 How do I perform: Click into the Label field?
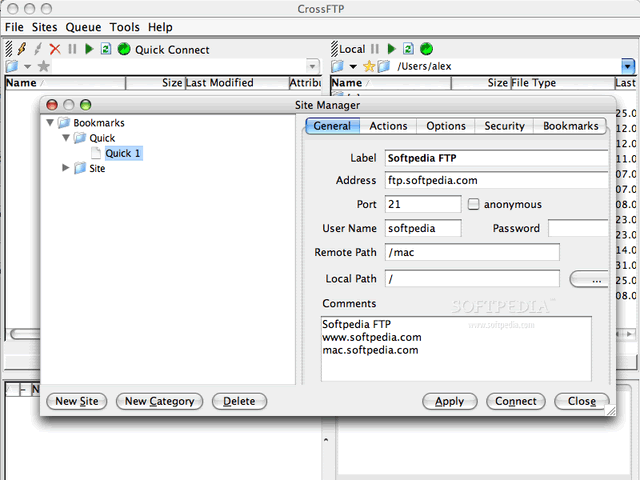click(x=496, y=158)
